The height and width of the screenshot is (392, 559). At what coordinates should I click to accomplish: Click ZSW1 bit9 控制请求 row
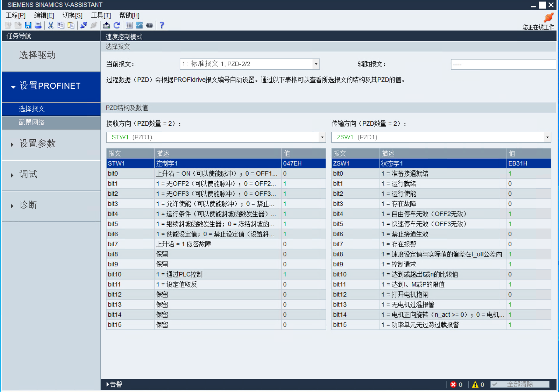(441, 264)
